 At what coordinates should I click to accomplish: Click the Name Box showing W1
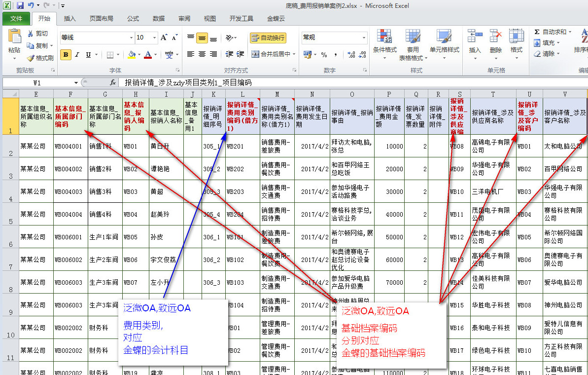(x=37, y=82)
